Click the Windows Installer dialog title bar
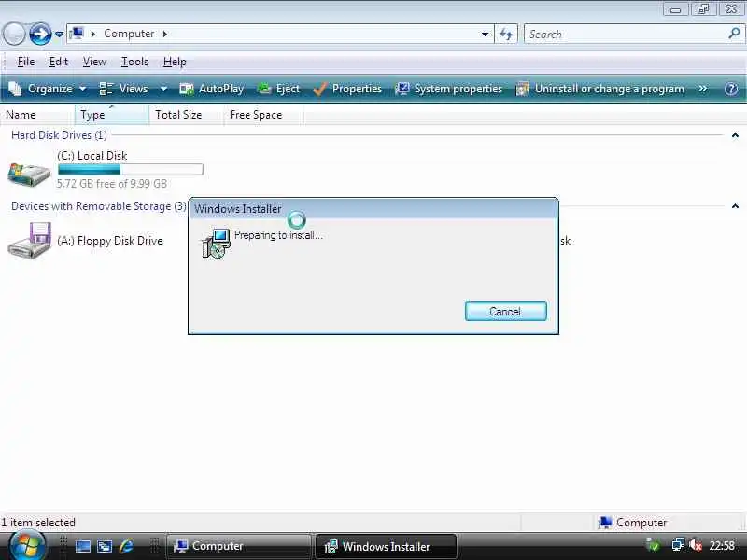This screenshot has width=747, height=560. [x=373, y=208]
